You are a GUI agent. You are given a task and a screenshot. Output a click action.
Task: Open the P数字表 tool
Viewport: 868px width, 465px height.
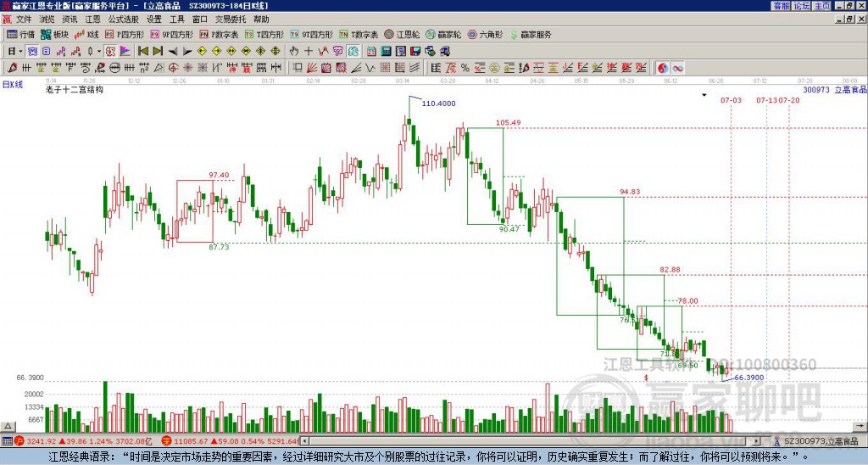(x=220, y=34)
